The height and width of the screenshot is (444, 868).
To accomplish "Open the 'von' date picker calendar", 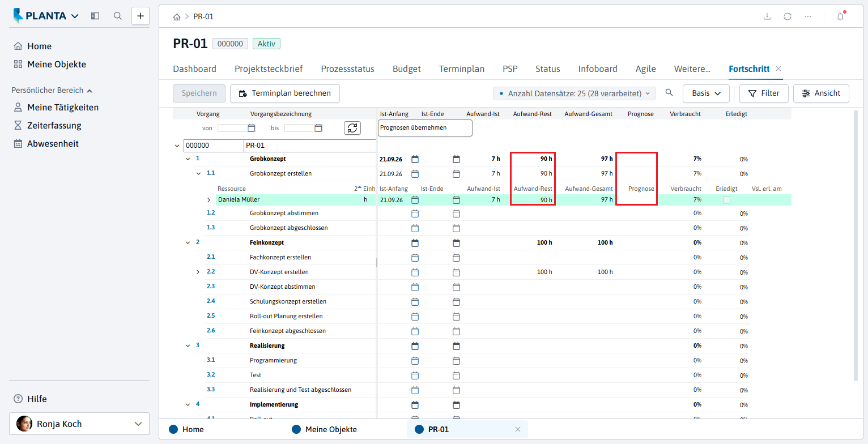I will coord(252,128).
